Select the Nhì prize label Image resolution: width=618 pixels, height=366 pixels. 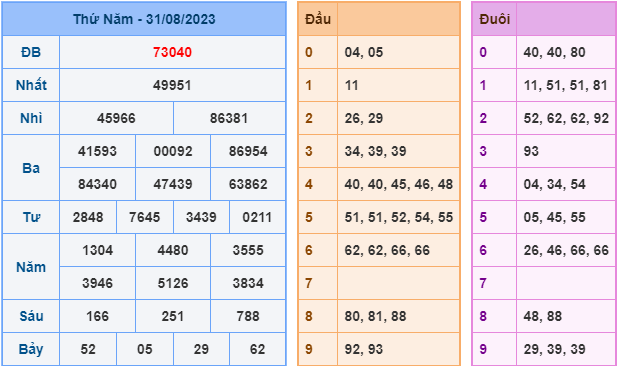[31, 118]
